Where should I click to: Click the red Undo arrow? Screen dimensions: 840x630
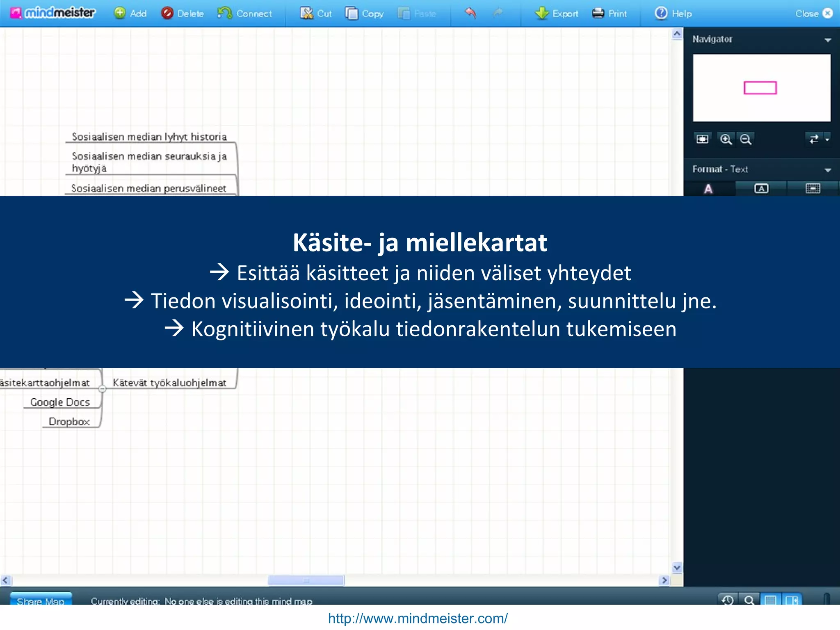(470, 13)
